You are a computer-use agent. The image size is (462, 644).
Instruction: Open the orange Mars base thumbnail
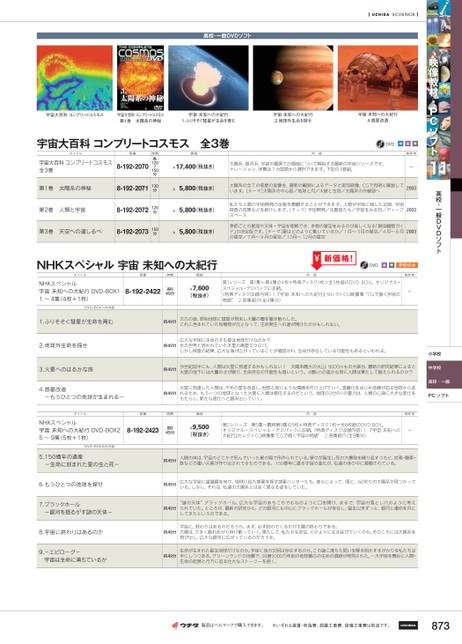pos(378,78)
